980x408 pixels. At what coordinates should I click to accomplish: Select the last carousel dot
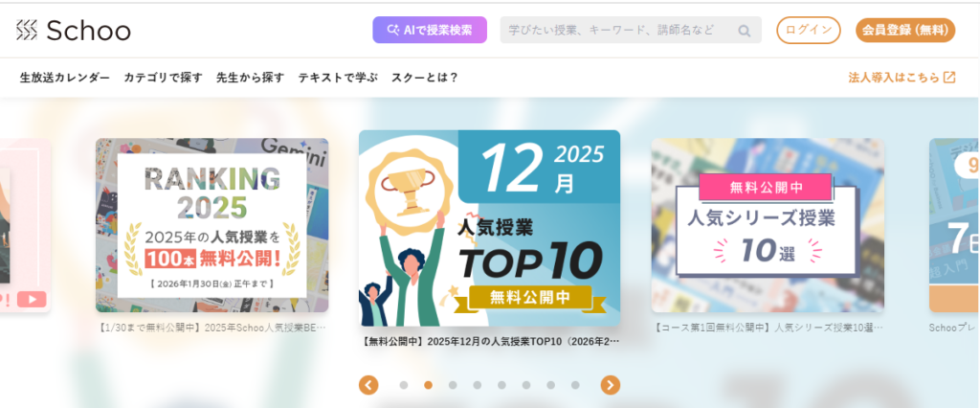pyautogui.click(x=575, y=385)
